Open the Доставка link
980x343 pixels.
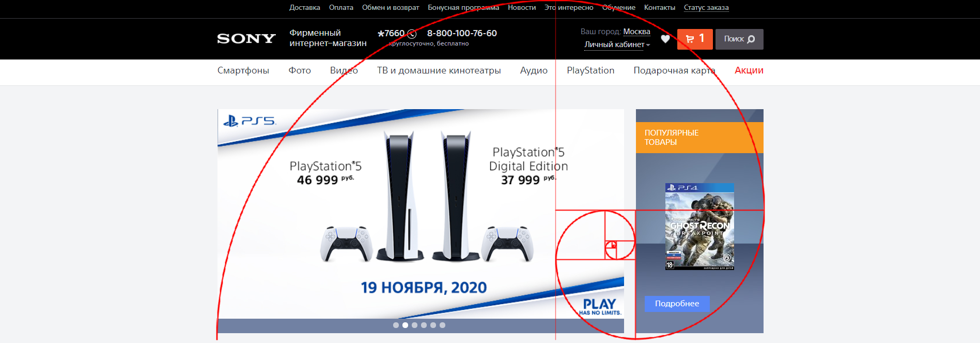click(305, 7)
